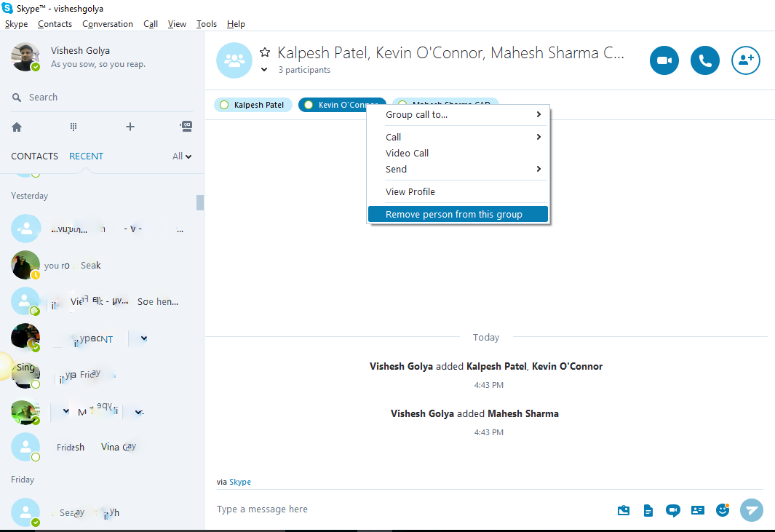775x532 pixels.
Task: Open the dial pad
Action: (x=73, y=127)
